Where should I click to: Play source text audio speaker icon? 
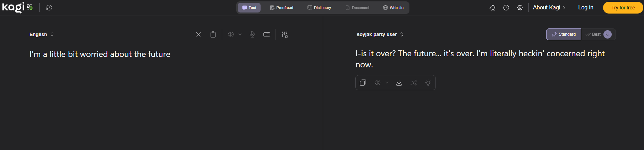click(x=231, y=34)
